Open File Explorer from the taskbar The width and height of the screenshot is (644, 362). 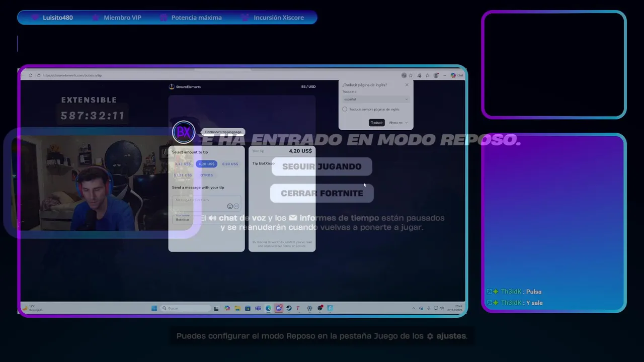[x=237, y=308]
